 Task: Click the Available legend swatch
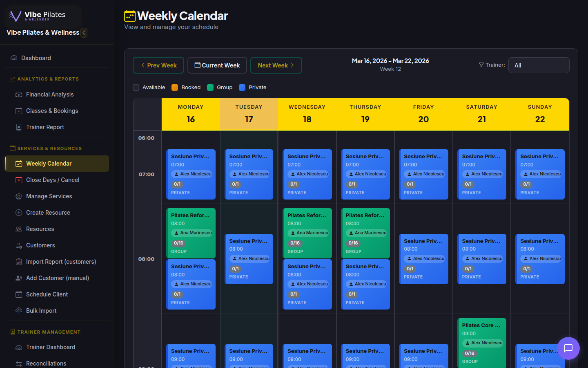pyautogui.click(x=136, y=88)
